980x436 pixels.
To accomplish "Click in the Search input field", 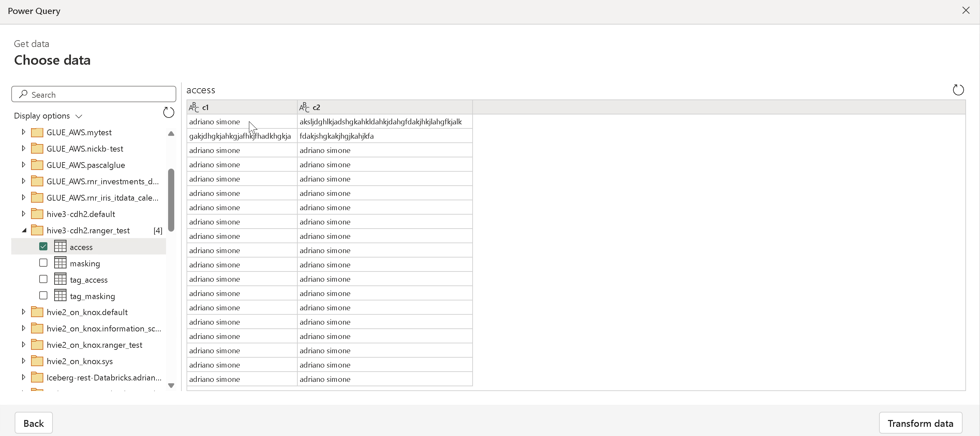I will tap(93, 94).
